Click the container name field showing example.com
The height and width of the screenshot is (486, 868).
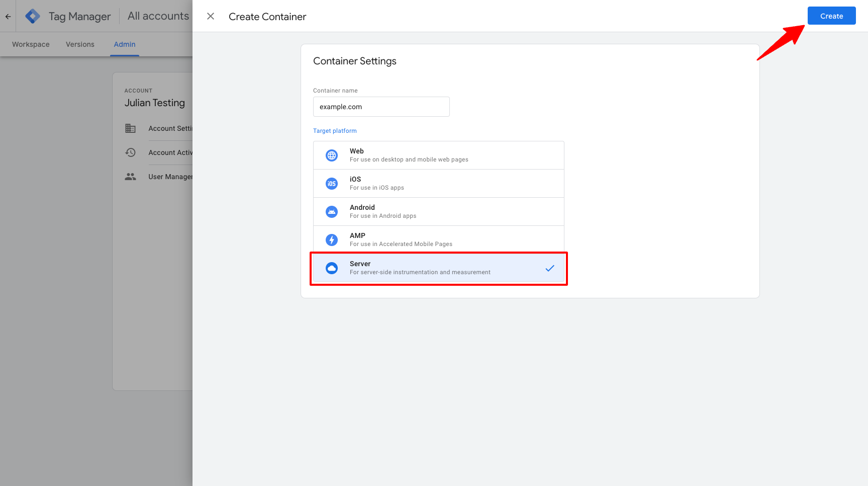coord(381,107)
